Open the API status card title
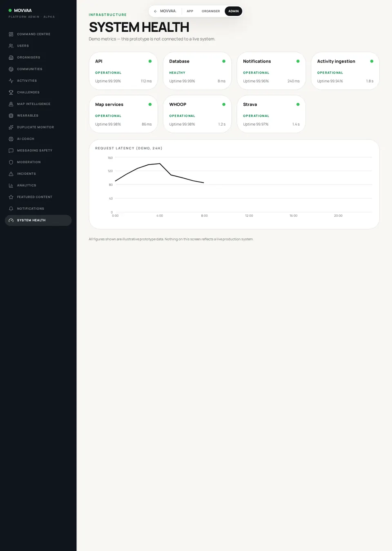 (99, 61)
